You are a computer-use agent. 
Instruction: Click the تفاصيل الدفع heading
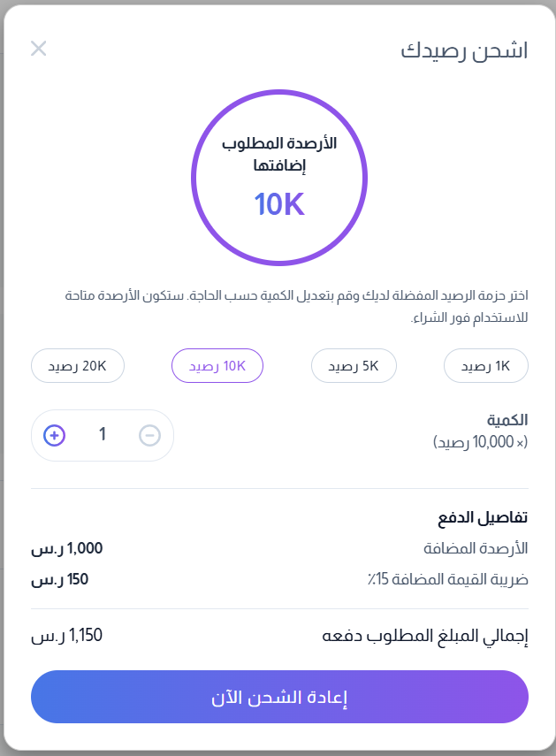pos(483,517)
